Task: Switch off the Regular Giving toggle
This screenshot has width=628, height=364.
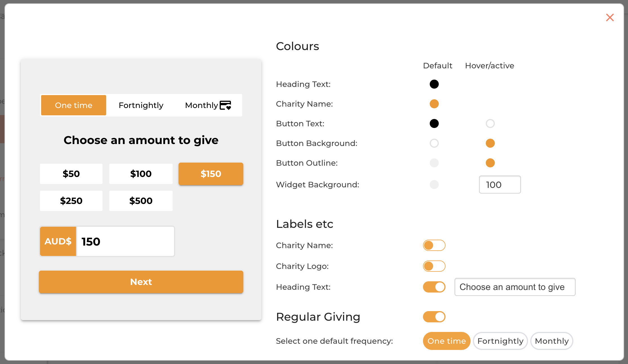Action: 434,317
